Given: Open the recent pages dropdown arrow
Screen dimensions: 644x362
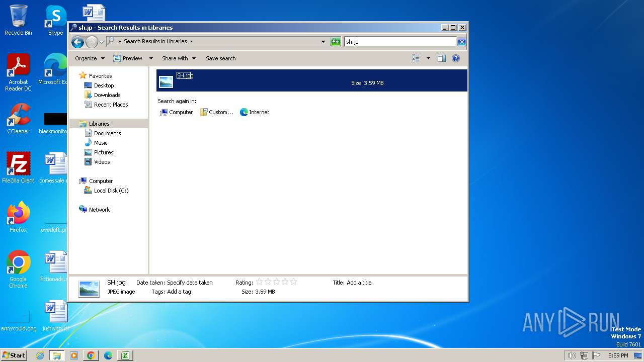Looking at the screenshot, I should pyautogui.click(x=101, y=42).
